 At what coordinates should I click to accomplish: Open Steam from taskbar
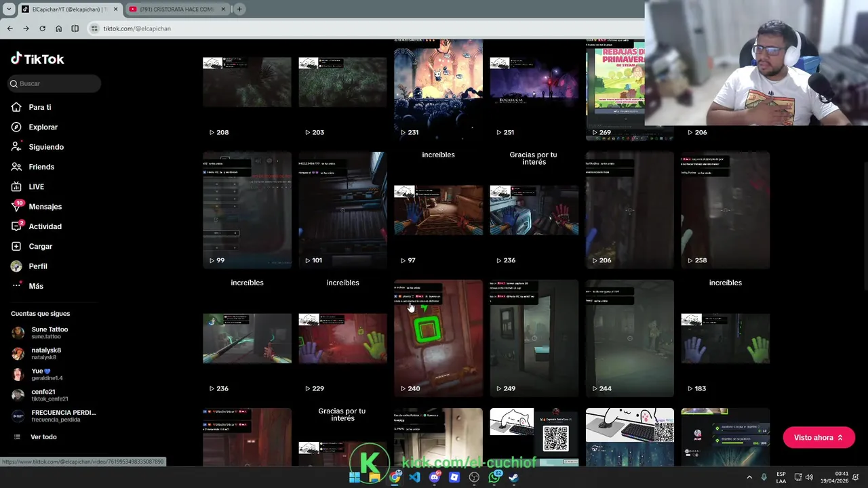[x=514, y=477]
